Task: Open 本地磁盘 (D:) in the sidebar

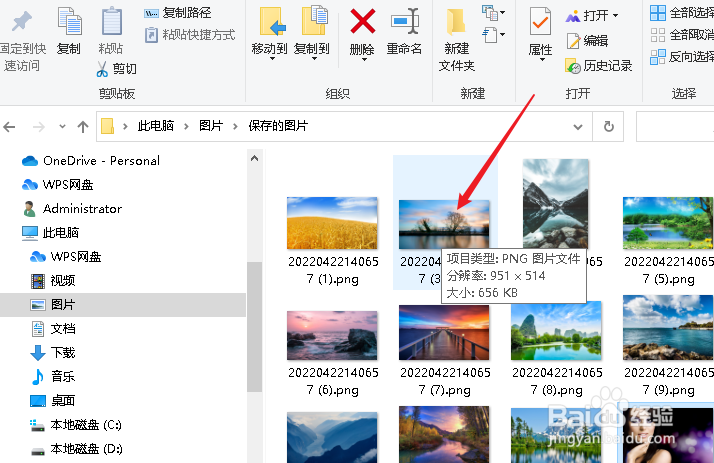Action: pyautogui.click(x=76, y=449)
